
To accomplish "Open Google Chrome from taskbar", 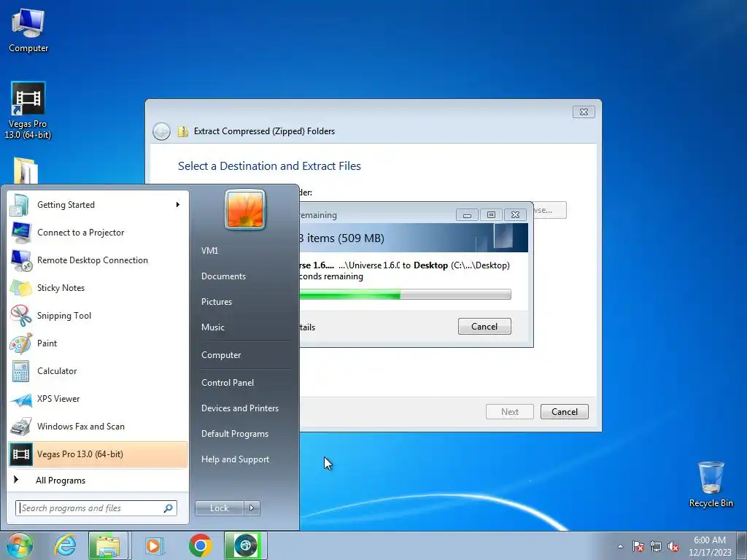I will [x=200, y=545].
